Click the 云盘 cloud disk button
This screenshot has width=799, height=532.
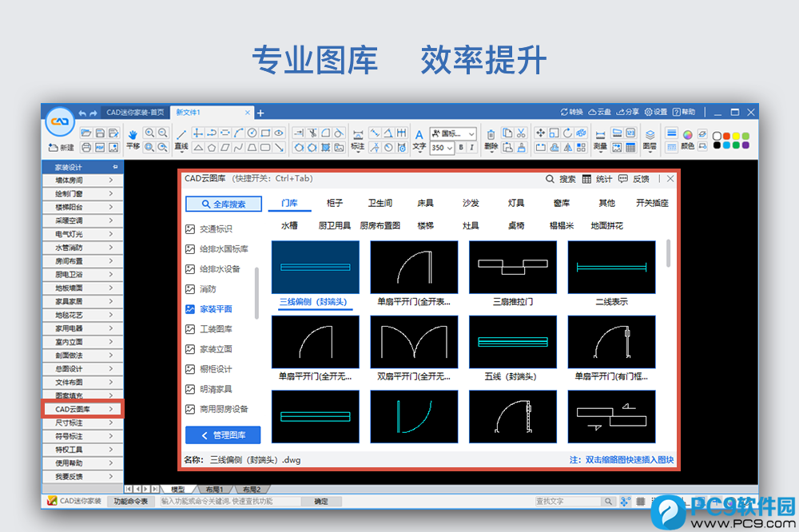tap(600, 112)
